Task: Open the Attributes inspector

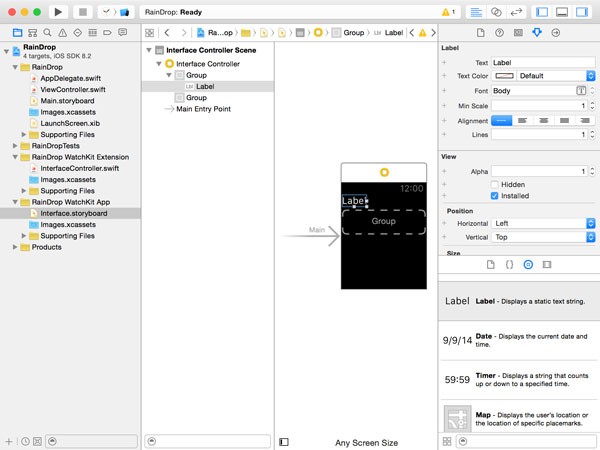Action: (x=537, y=33)
